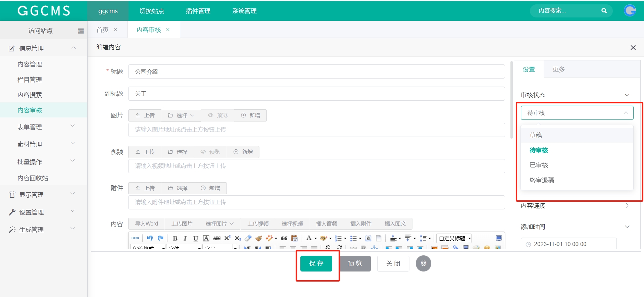This screenshot has width=644, height=297.
Task: Open the 插件管理 top menu
Action: click(198, 11)
